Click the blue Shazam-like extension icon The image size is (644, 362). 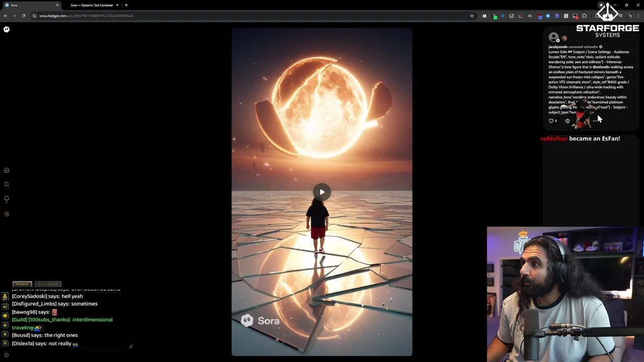548,16
